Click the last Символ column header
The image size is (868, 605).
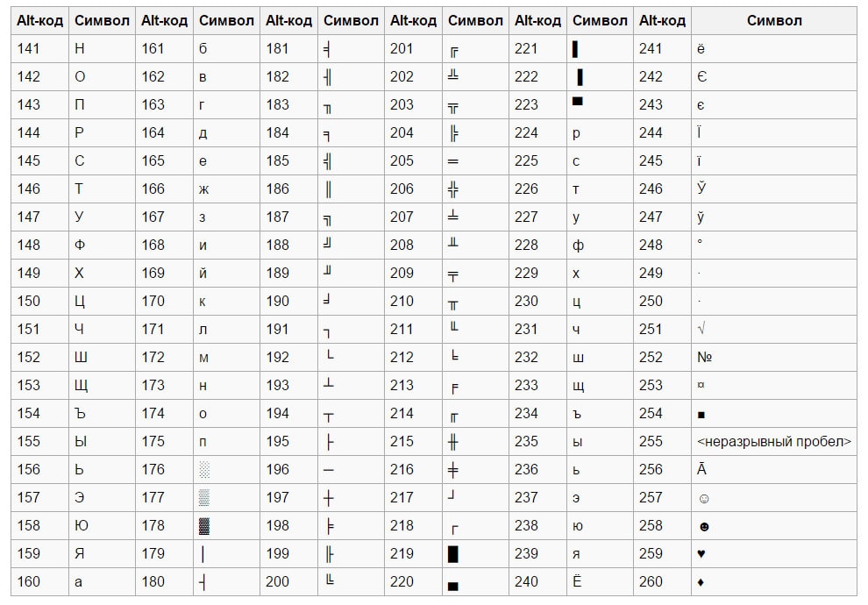(774, 21)
